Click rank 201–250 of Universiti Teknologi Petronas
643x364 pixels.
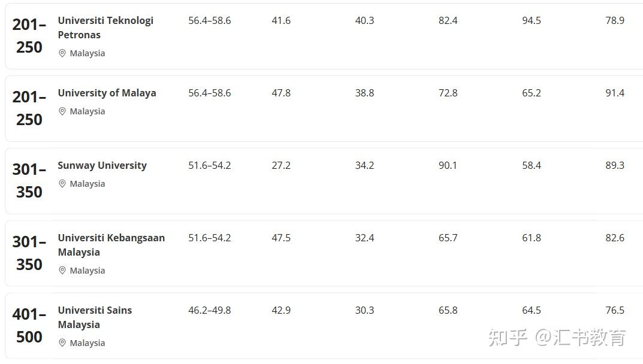pos(29,36)
